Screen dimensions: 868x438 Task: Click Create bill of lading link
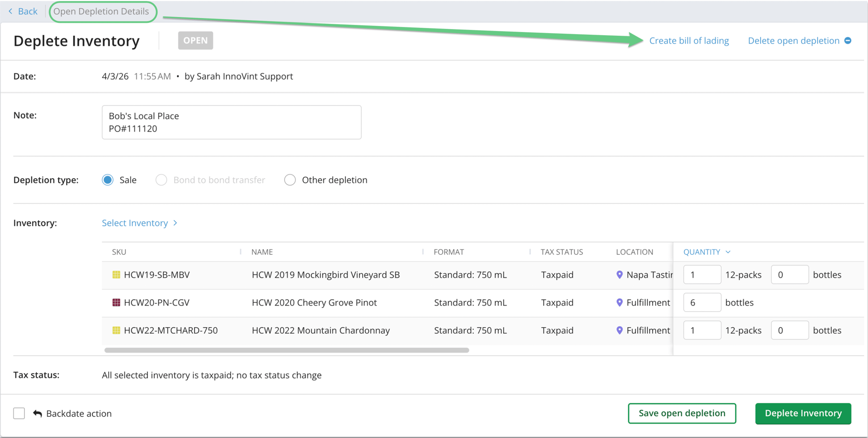coord(689,40)
